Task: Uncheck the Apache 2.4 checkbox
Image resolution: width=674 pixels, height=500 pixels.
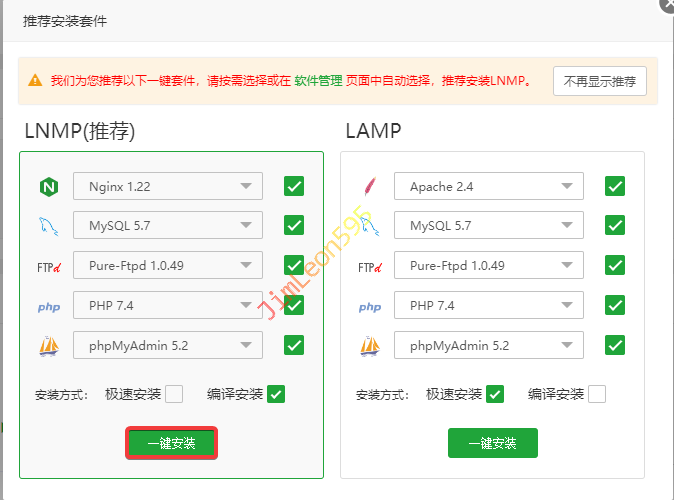Action: pyautogui.click(x=614, y=186)
